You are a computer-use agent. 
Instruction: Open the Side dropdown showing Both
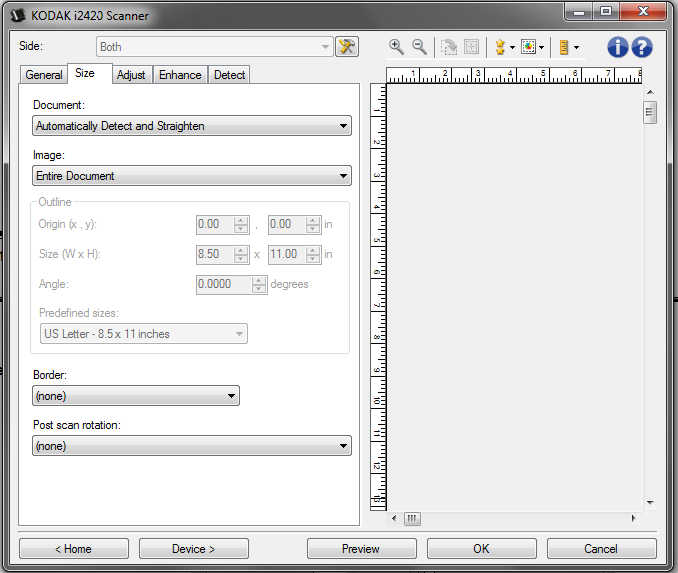(214, 47)
